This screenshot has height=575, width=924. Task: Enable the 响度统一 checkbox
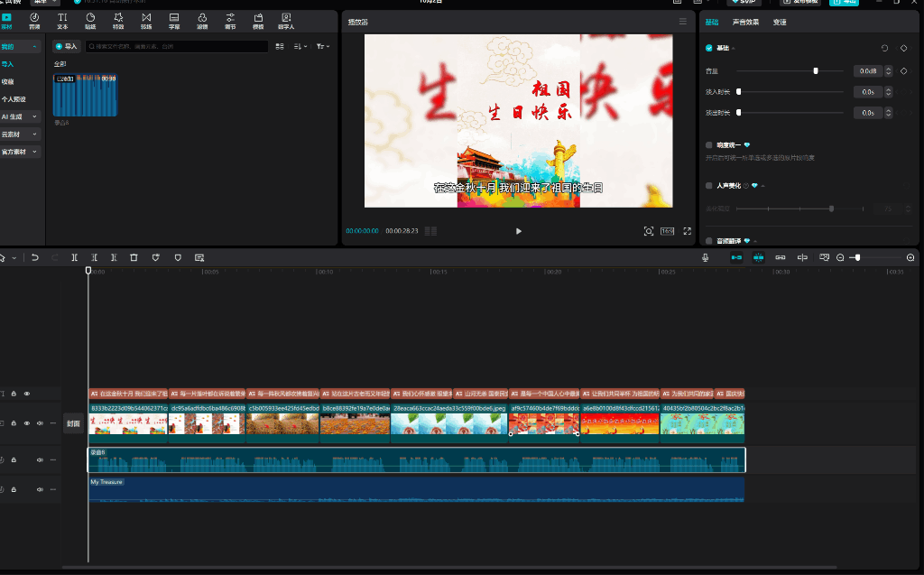click(709, 144)
